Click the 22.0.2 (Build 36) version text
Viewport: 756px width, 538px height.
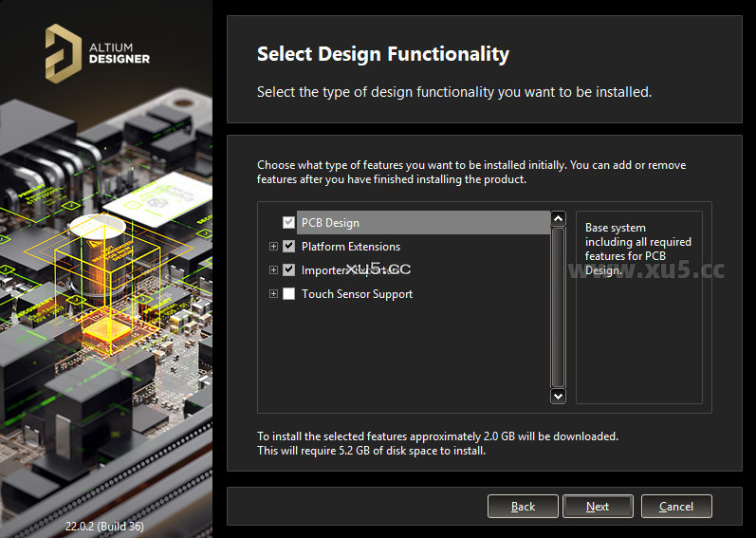(104, 526)
